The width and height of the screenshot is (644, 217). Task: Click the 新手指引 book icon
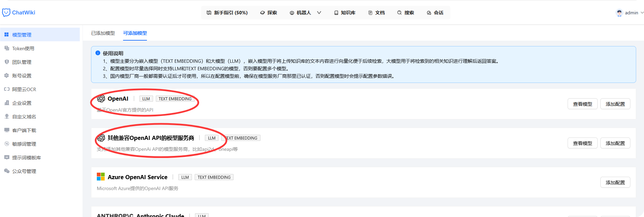(209, 13)
